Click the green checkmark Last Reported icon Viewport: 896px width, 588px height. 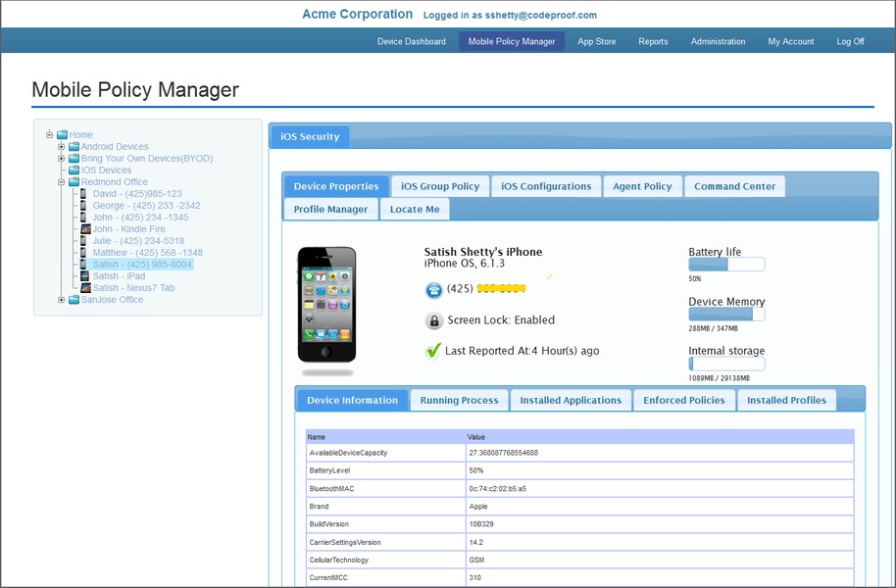click(x=433, y=351)
